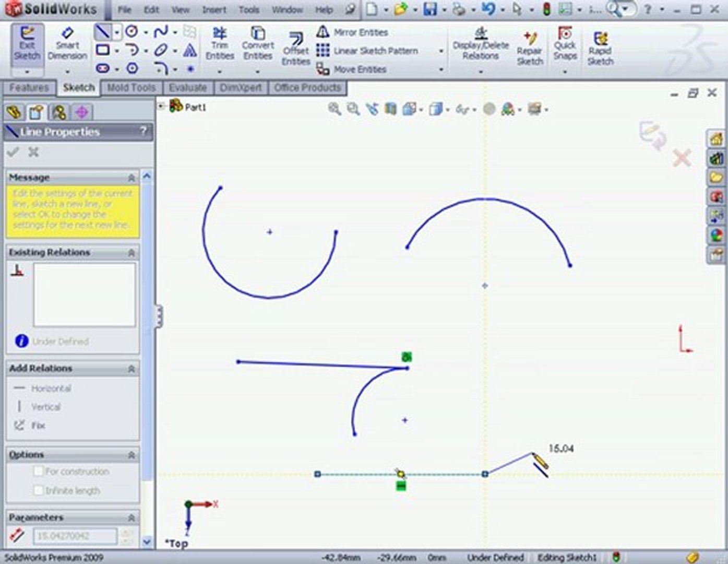Toggle For construction checkbox
Viewport: 728px width, 564px height.
click(38, 471)
